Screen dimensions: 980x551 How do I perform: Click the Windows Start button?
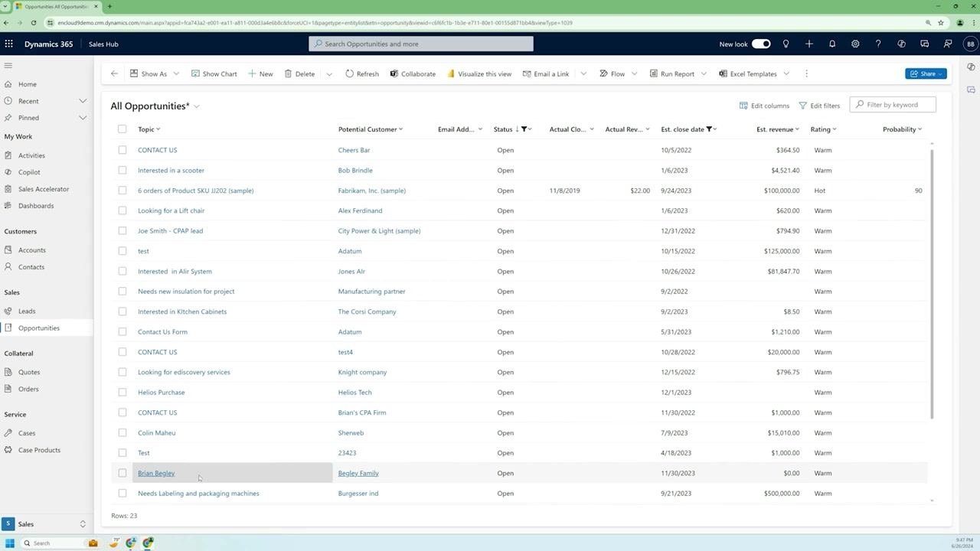9,543
